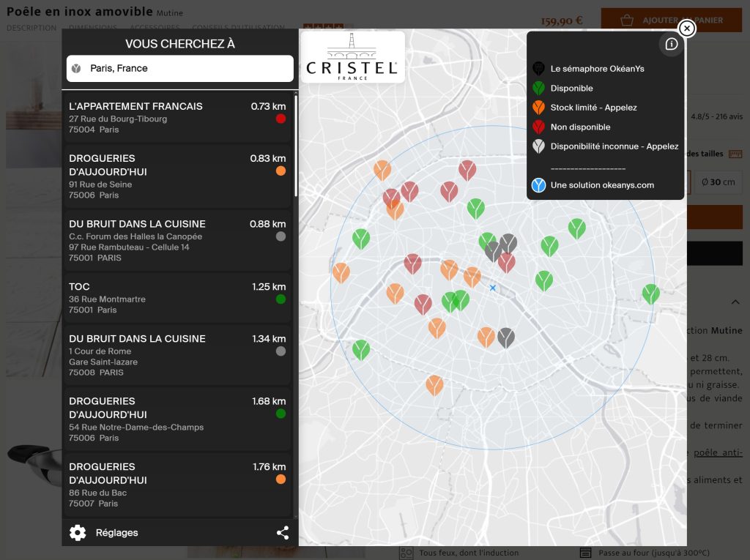Click the share icon at the store list bottom
This screenshot has width=750, height=560.
pyautogui.click(x=283, y=533)
